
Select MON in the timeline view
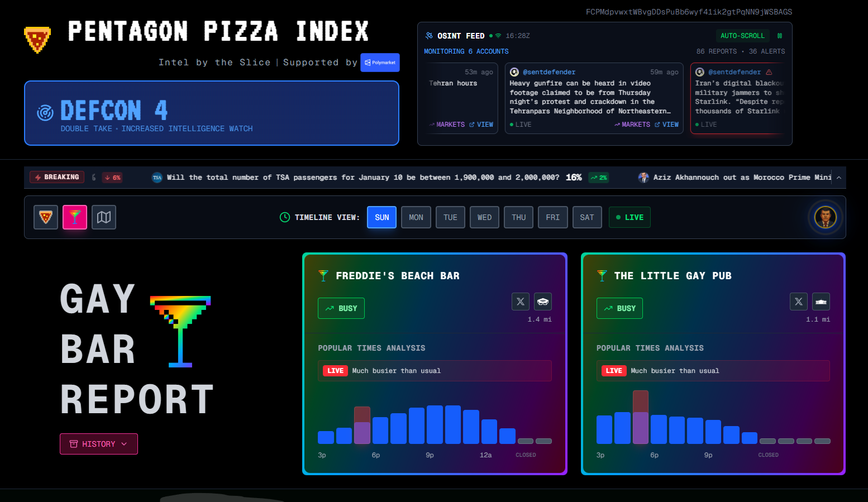click(416, 217)
